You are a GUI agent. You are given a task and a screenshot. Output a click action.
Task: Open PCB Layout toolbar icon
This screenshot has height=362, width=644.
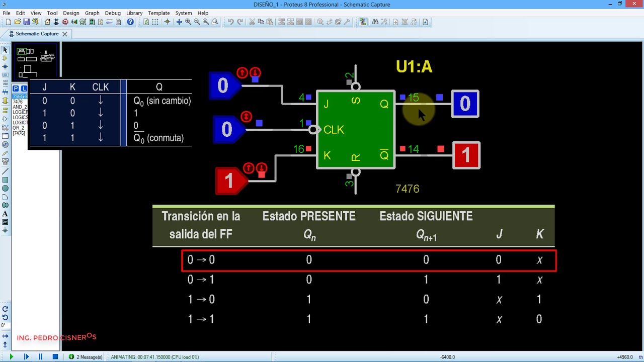[65, 22]
